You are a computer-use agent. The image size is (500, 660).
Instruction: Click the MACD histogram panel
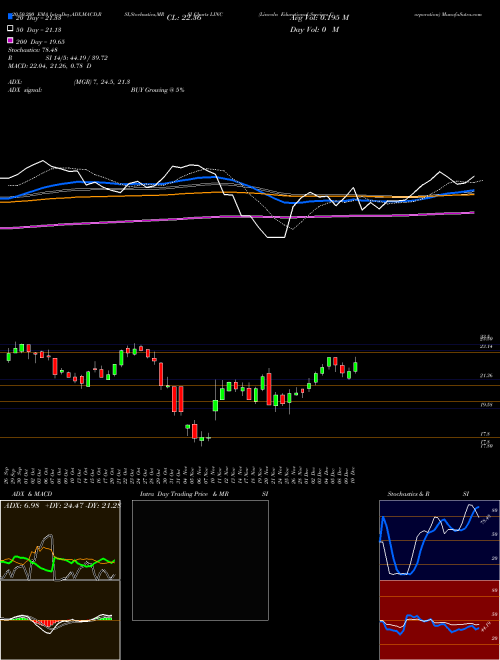(60, 620)
